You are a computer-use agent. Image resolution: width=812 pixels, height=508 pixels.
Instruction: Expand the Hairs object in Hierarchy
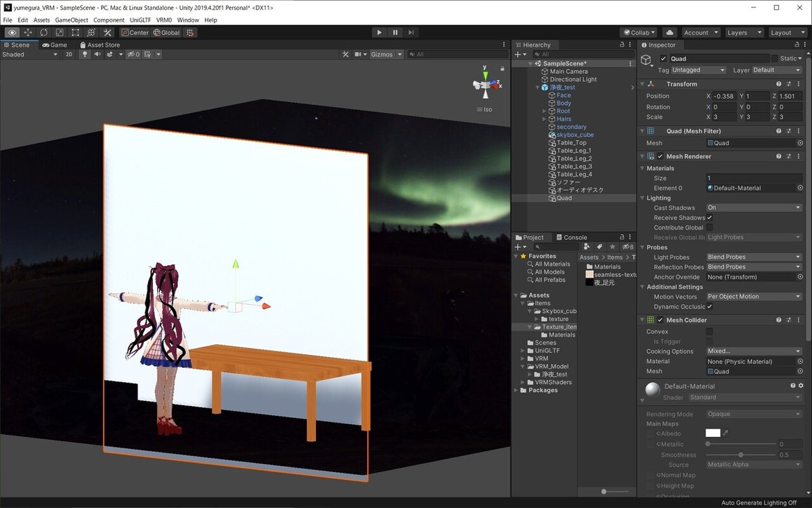click(x=544, y=119)
